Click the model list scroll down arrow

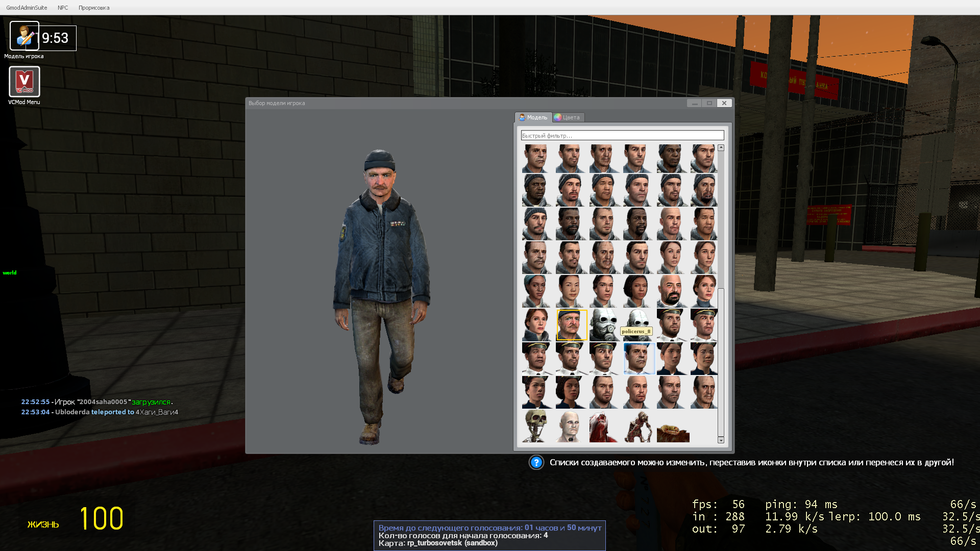tap(721, 440)
